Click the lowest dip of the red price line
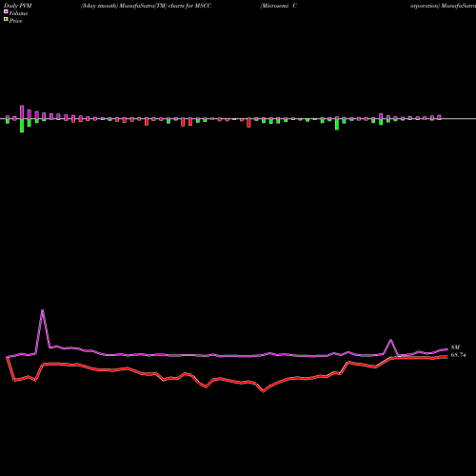 (263, 391)
